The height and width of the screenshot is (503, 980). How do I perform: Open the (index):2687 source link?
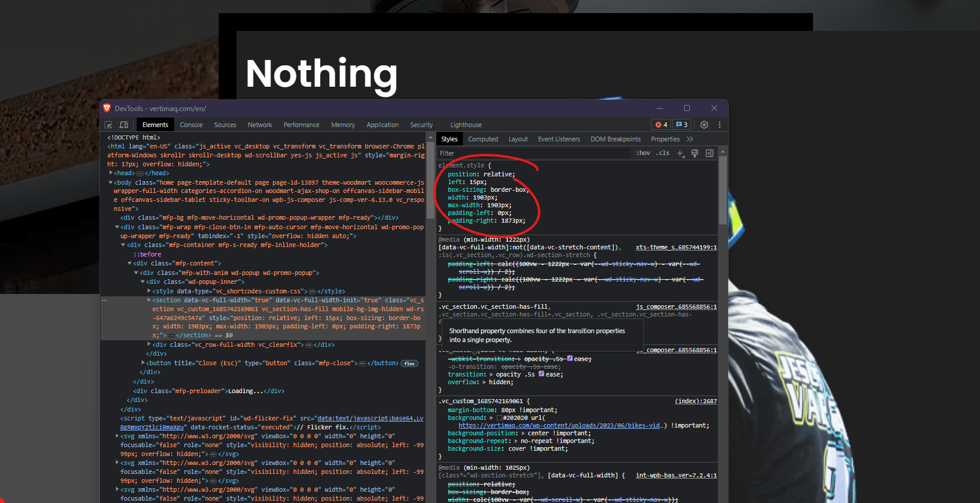coord(696,401)
